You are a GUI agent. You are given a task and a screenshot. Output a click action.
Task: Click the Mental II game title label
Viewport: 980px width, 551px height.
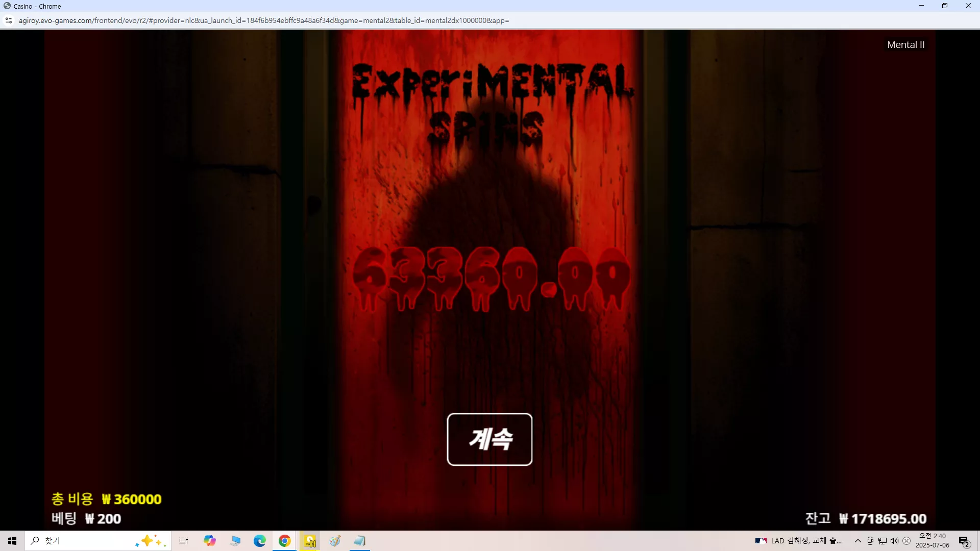905,45
